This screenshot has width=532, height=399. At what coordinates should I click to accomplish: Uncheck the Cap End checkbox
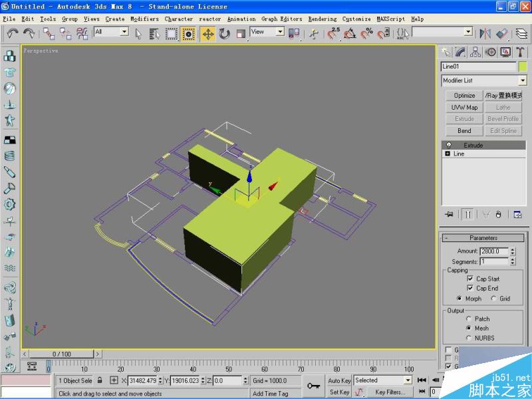click(470, 288)
